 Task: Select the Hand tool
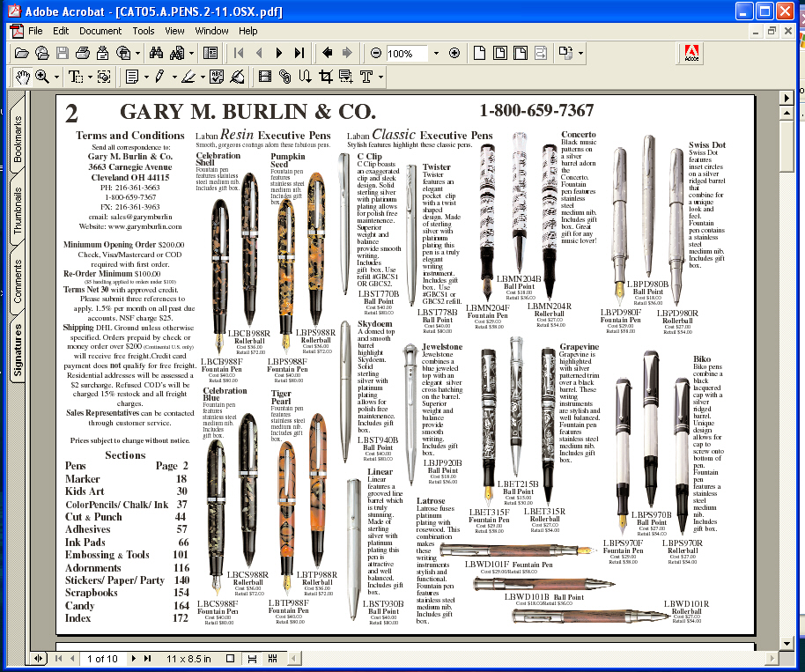pos(22,77)
